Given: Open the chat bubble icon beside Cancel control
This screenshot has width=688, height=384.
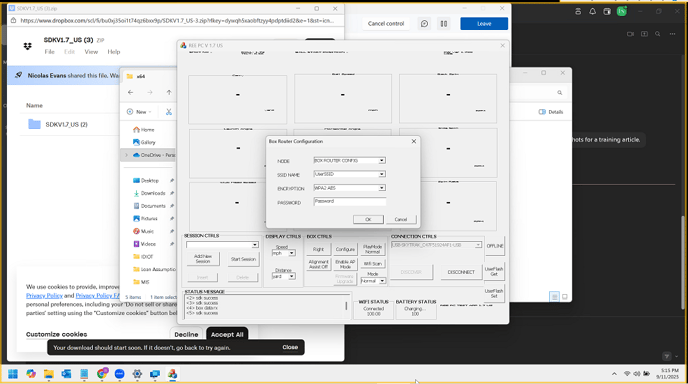Looking at the screenshot, I should point(424,24).
